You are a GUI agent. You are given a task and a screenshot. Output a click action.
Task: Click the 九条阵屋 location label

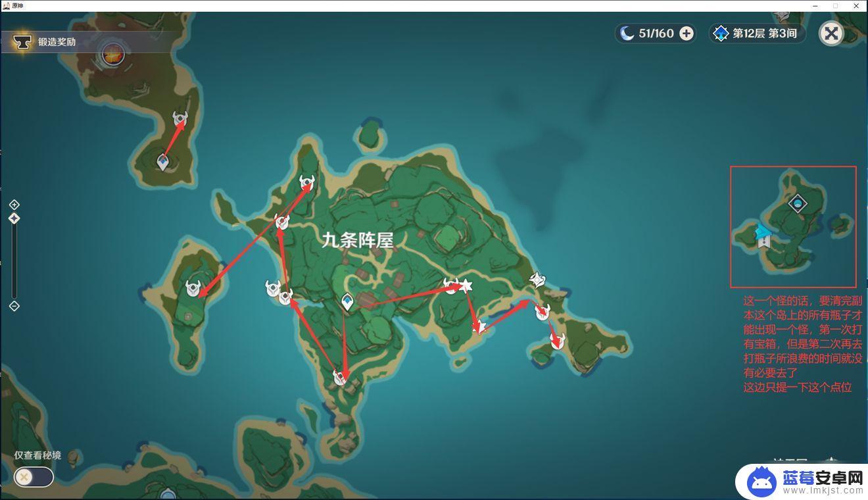click(x=357, y=241)
